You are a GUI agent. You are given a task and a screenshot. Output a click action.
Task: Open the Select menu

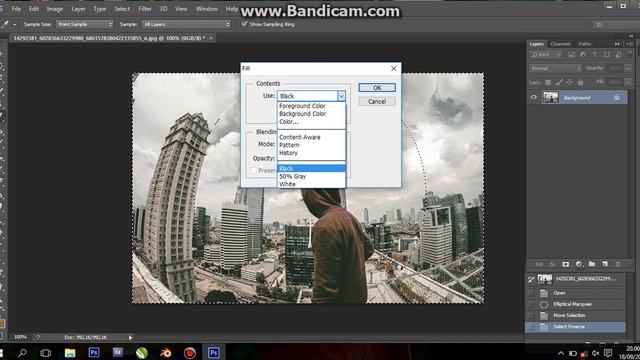click(122, 9)
